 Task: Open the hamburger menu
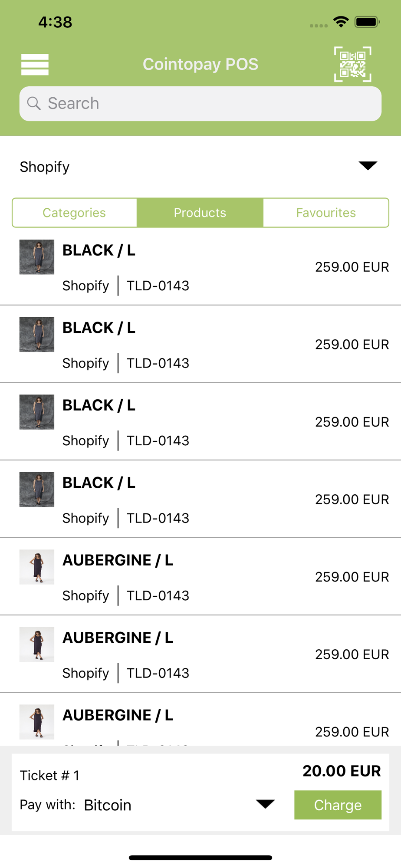coord(35,64)
